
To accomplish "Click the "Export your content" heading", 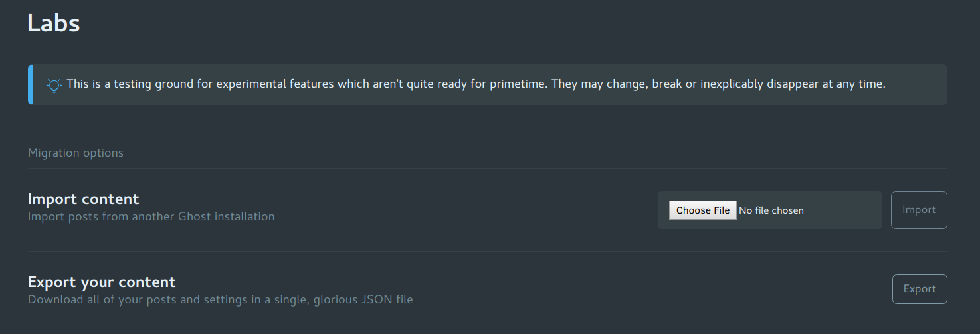I will click(x=102, y=282).
